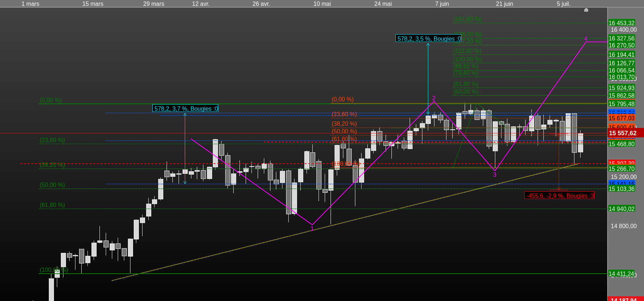
Task: Click the green (88,60 %) extension label
Action: [466, 66]
